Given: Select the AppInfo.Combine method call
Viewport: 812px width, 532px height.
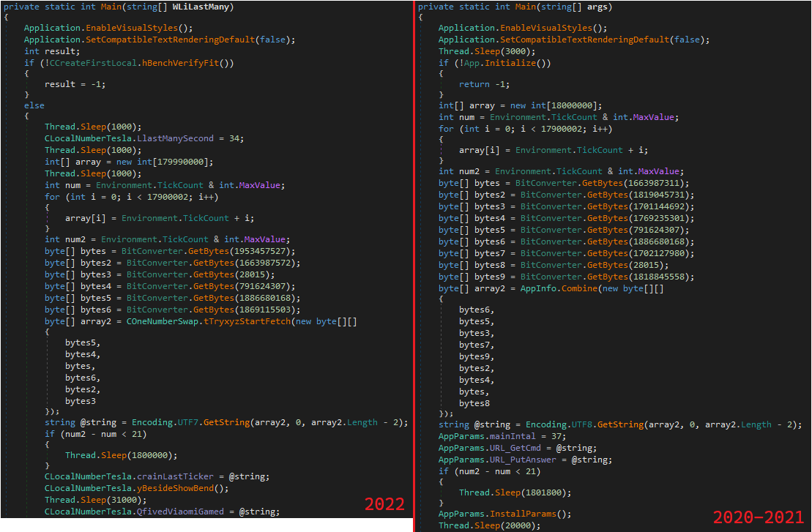Looking at the screenshot, I should (559, 289).
